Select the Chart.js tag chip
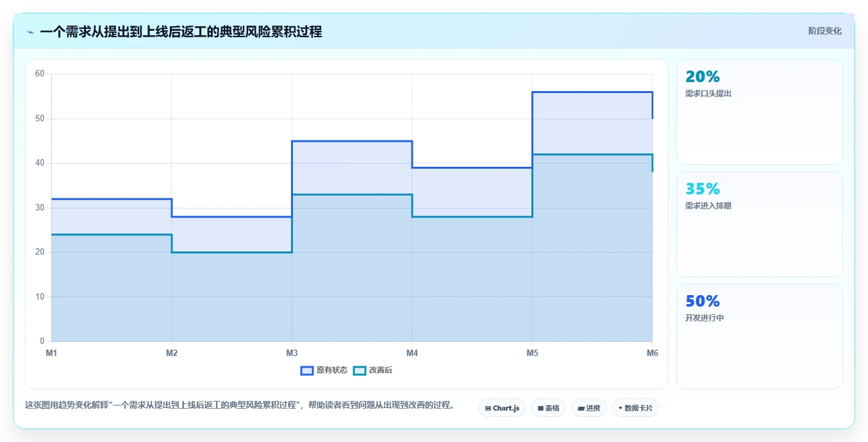868x442 pixels. (x=502, y=408)
